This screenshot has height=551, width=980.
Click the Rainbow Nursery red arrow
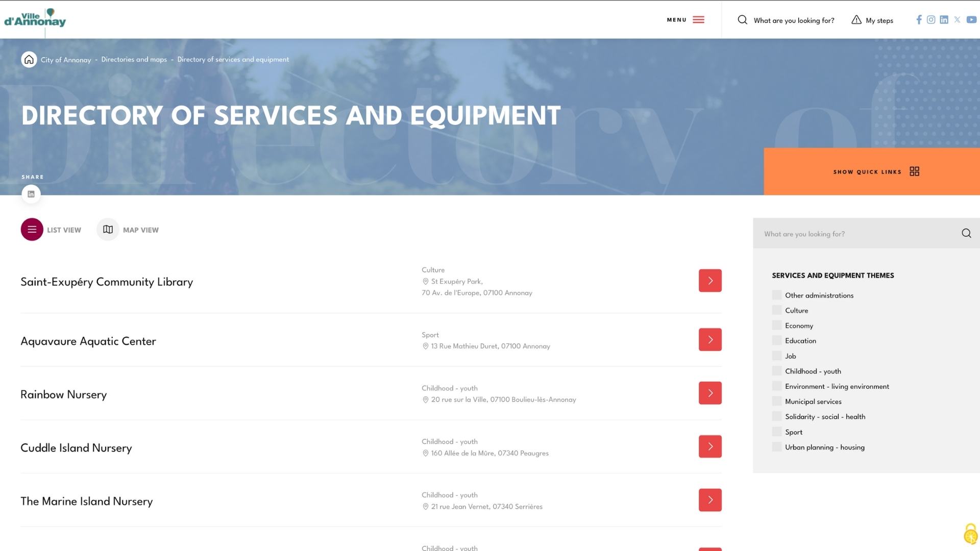(710, 393)
